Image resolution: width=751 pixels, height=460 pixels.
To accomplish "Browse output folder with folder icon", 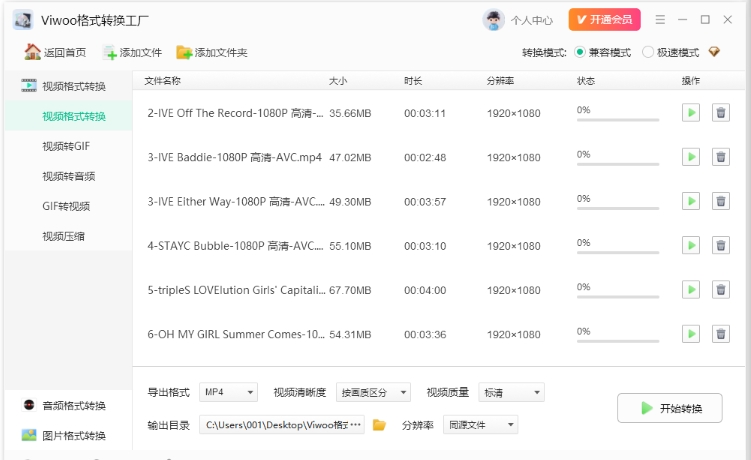I will pyautogui.click(x=379, y=425).
